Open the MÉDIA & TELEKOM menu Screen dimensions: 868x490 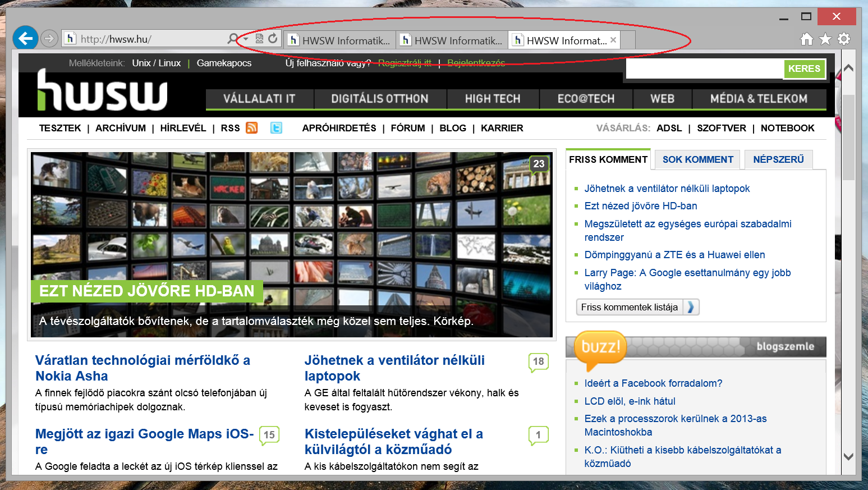[759, 99]
